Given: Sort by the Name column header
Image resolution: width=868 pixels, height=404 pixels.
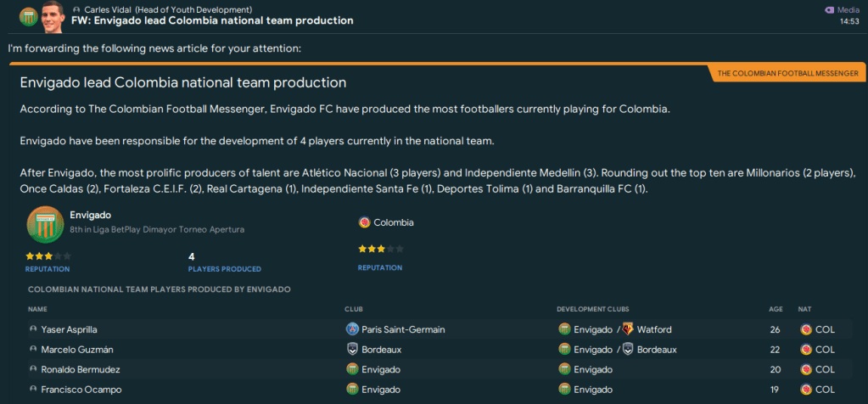Looking at the screenshot, I should tap(37, 309).
